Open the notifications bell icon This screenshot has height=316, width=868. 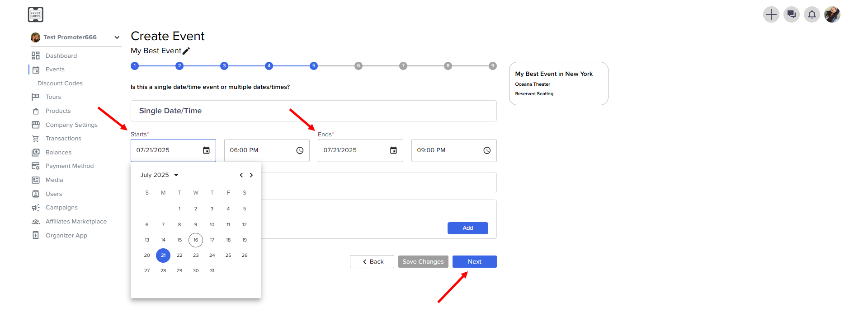pos(812,14)
